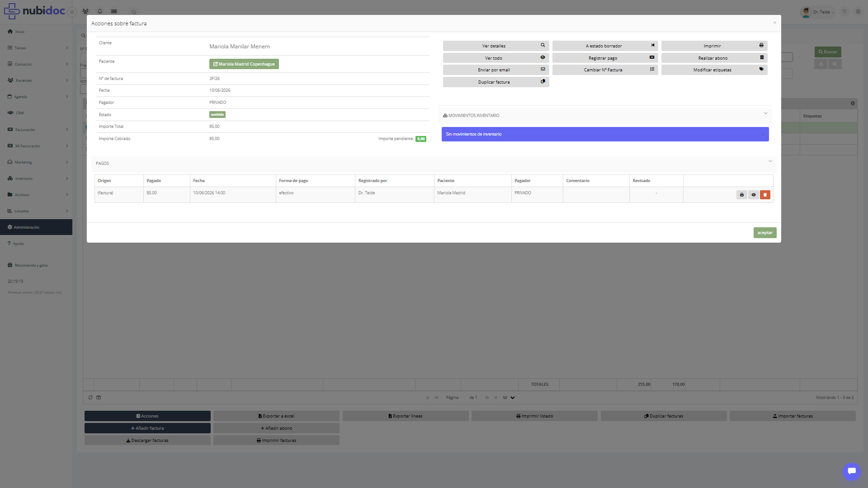This screenshot has width=868, height=488.
Task: Open Modificar etiquetas option
Action: click(714, 70)
